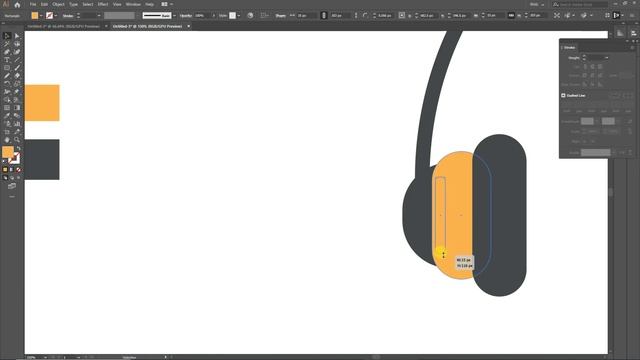Click the orange fill swatch in control bar
The height and width of the screenshot is (360, 640).
[x=35, y=16]
